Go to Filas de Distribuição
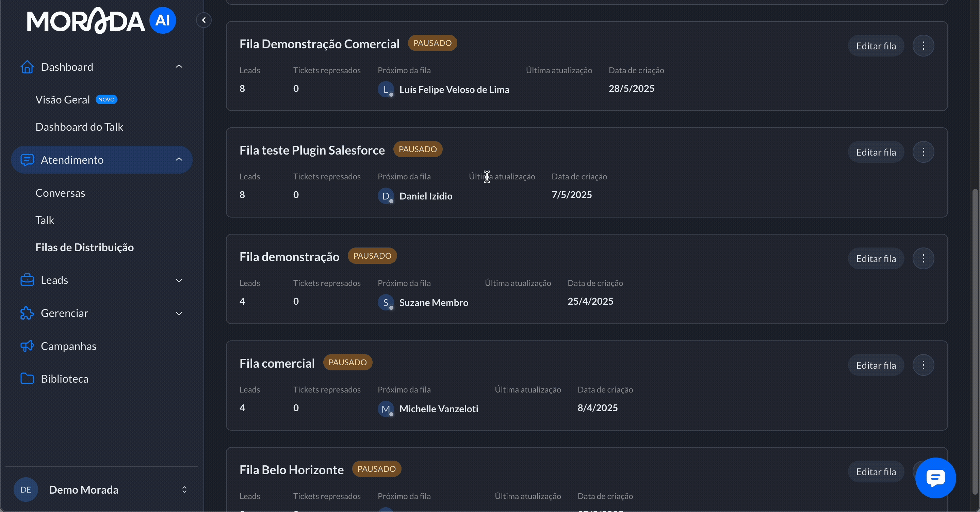980x512 pixels. (84, 247)
